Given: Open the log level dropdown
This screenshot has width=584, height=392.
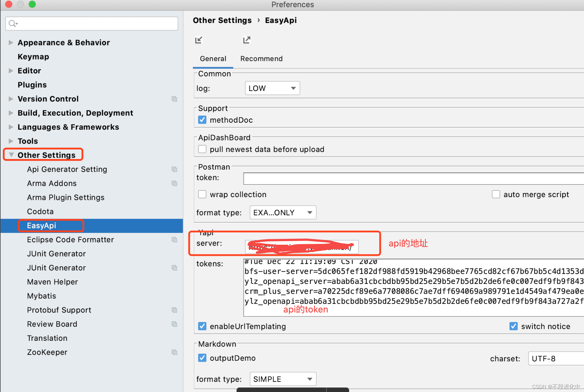Looking at the screenshot, I should [x=272, y=88].
